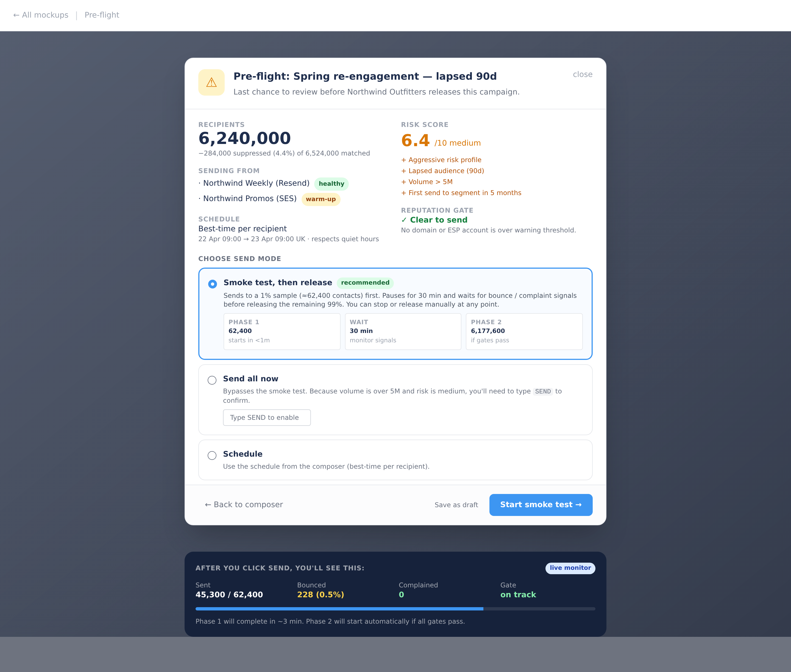Open the Pre-flight breadcrumb item
This screenshot has height=672, width=791.
point(102,15)
